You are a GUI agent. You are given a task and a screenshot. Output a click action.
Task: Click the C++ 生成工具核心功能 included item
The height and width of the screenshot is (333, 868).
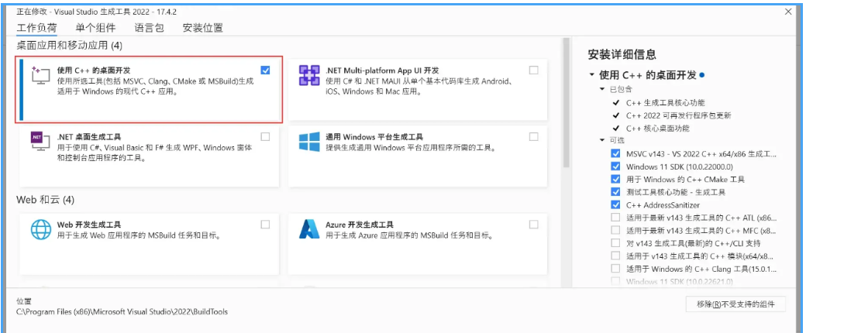[666, 103]
